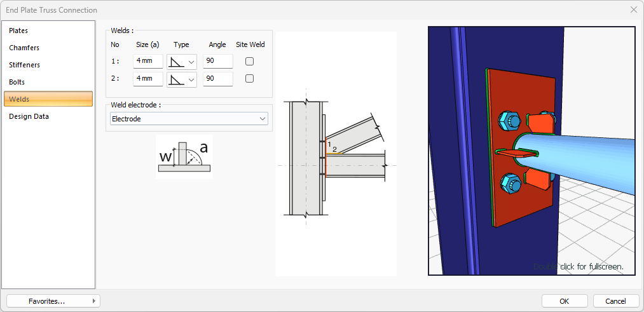Image resolution: width=644 pixels, height=312 pixels.
Task: Click the weld 2 Angle input field
Action: pos(217,79)
